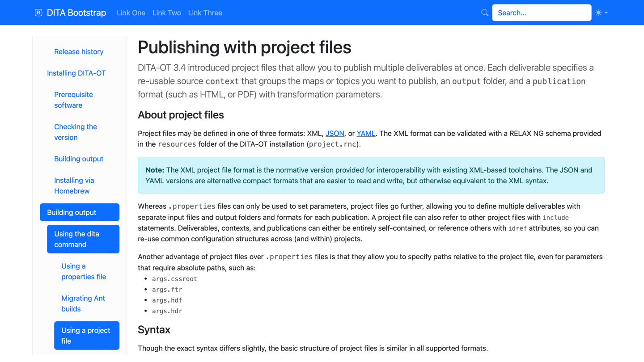The height and width of the screenshot is (362, 644).
Task: Open Release history in the sidebar
Action: (79, 52)
